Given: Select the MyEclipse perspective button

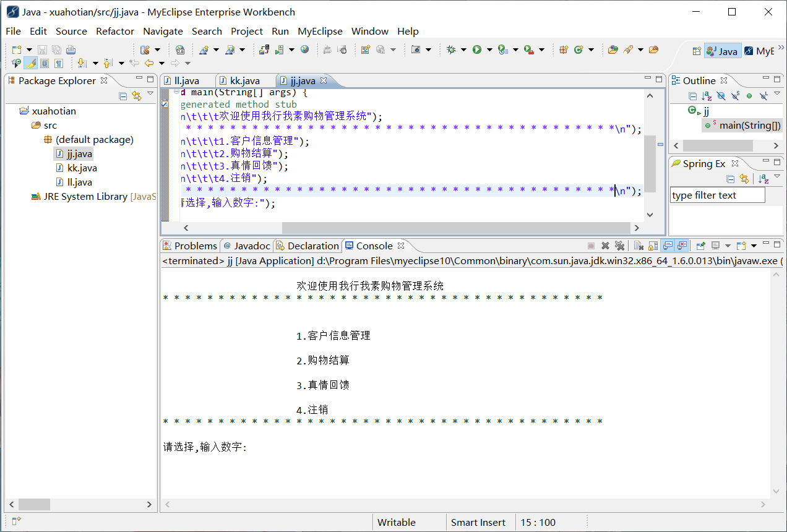Looking at the screenshot, I should (759, 51).
